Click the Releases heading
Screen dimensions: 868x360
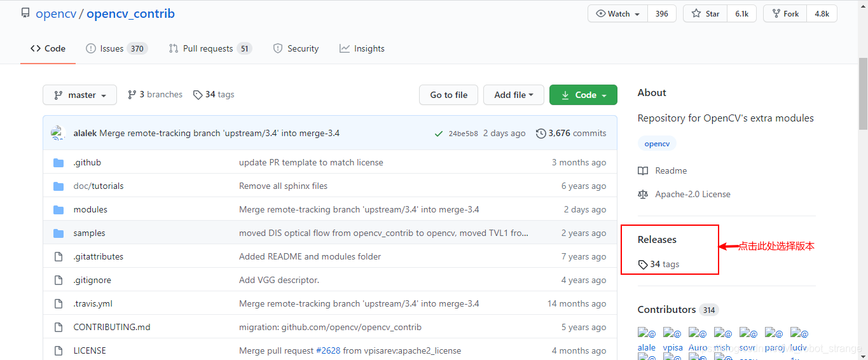pos(657,239)
